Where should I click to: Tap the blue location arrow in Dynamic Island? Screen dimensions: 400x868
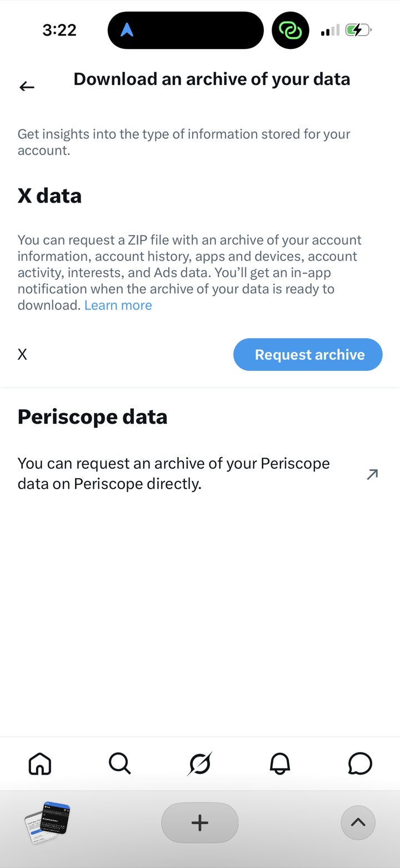(x=127, y=30)
